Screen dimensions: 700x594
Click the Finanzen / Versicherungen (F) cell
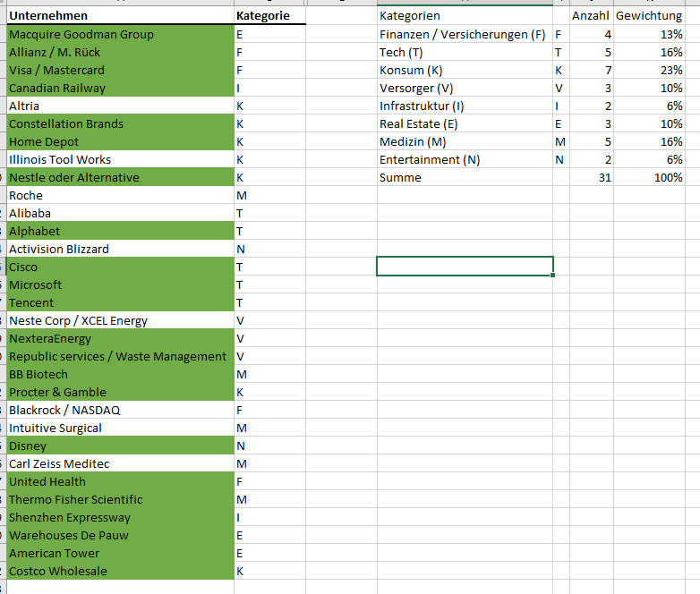[465, 34]
